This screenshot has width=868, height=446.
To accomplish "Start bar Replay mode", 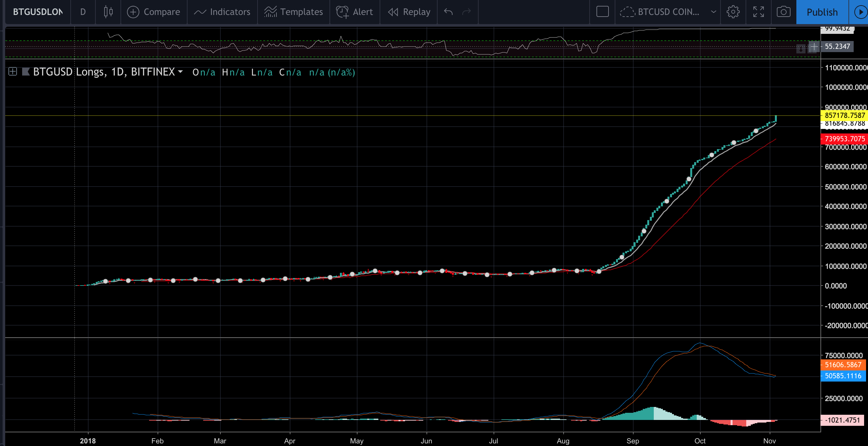I will pyautogui.click(x=409, y=12).
